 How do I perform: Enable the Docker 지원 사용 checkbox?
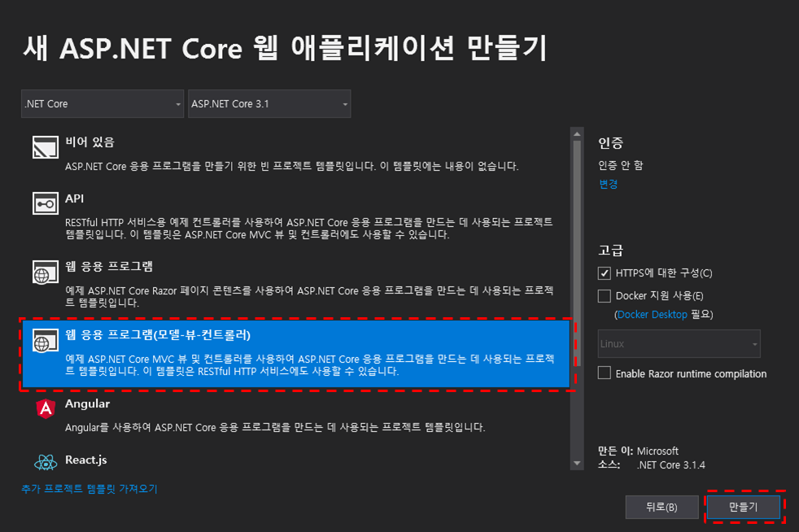(x=605, y=295)
